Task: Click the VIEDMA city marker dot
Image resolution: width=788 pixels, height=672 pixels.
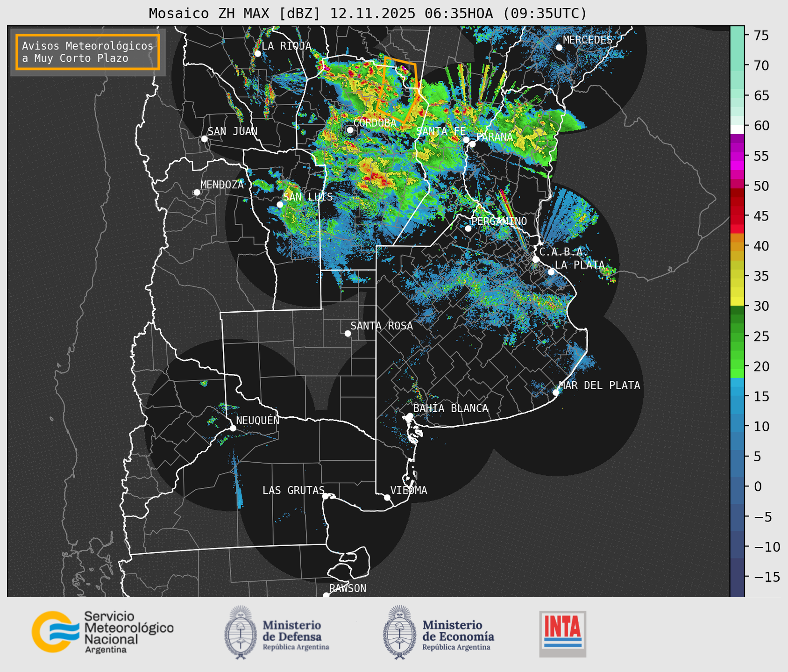Action: (387, 497)
